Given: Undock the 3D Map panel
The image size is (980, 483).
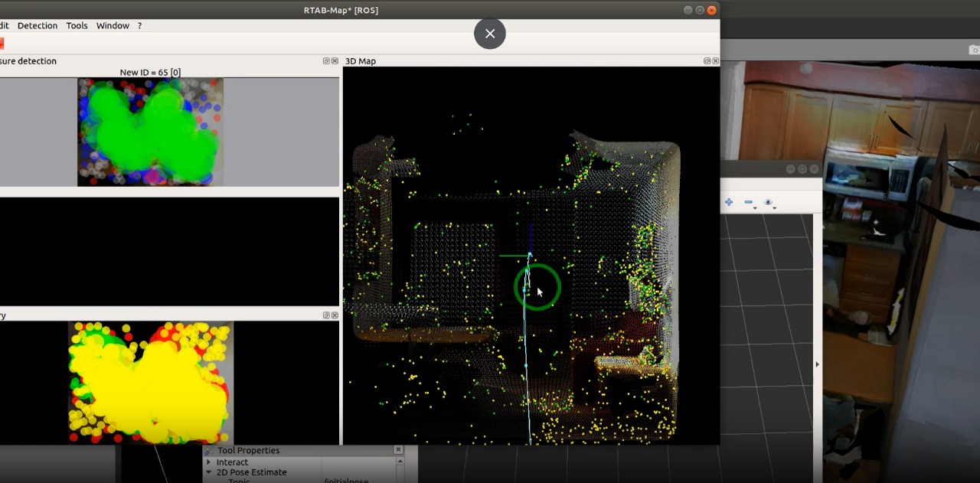Looking at the screenshot, I should click(707, 61).
